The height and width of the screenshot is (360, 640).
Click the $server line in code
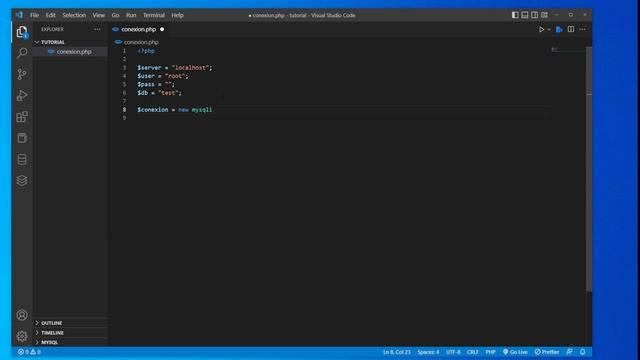[x=175, y=68]
